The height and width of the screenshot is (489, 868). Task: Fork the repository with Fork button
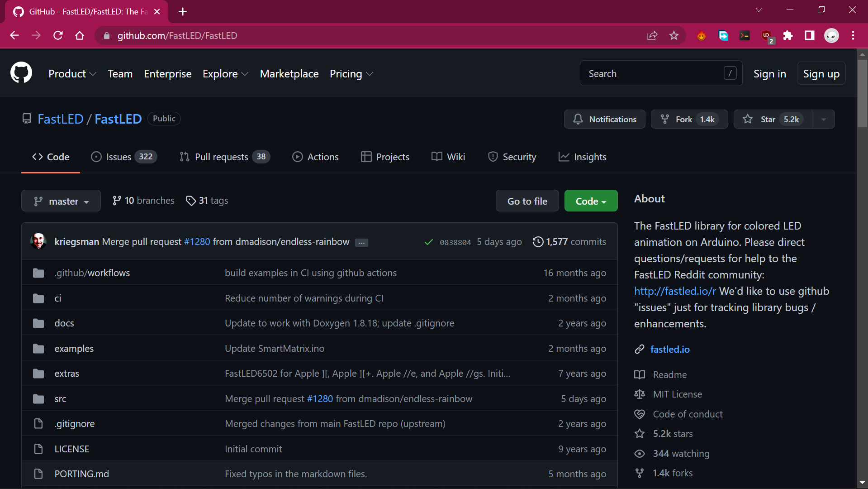pyautogui.click(x=689, y=119)
